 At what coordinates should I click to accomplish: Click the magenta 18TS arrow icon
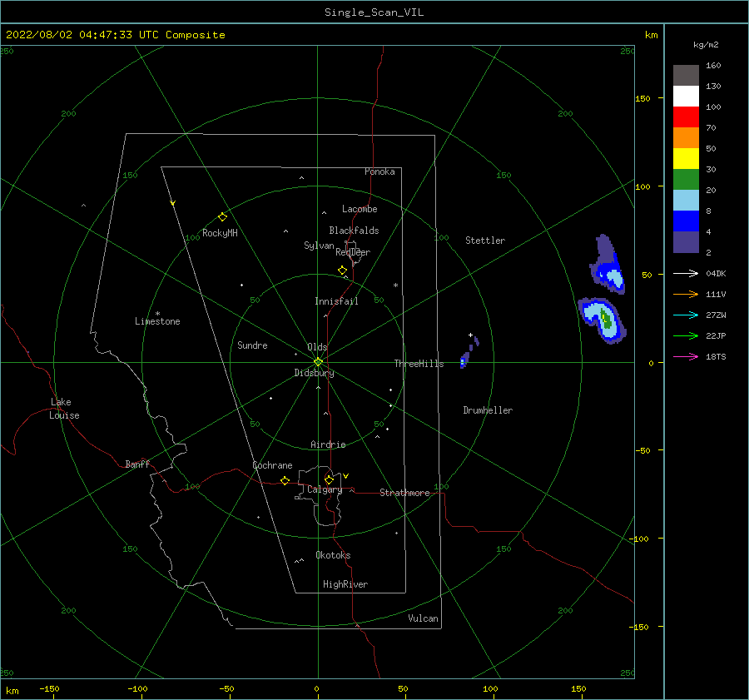pyautogui.click(x=686, y=356)
